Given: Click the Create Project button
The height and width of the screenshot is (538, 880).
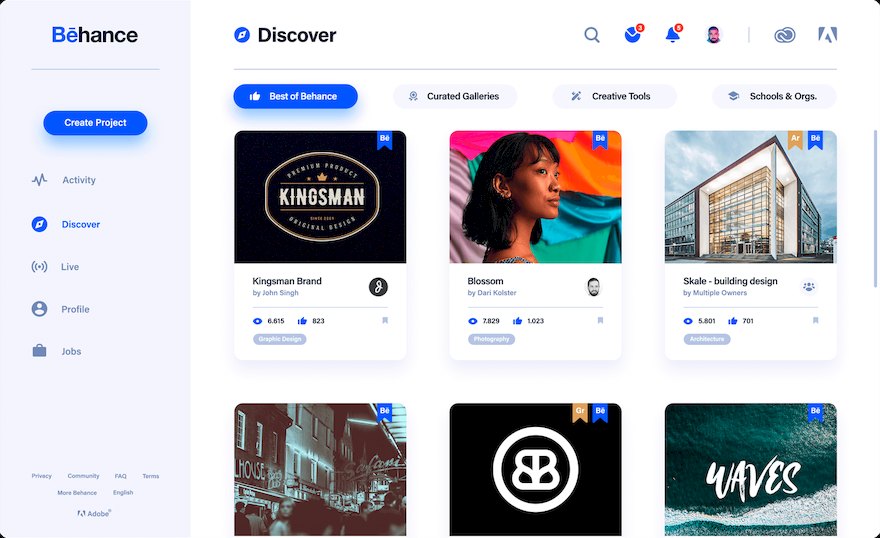Looking at the screenshot, I should tap(95, 123).
